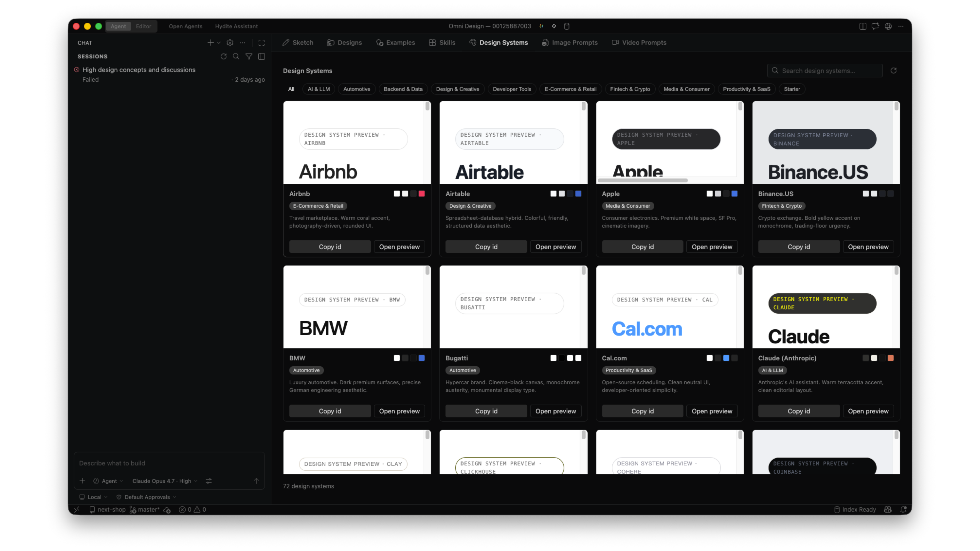Toggle the Starter filter chip
The width and height of the screenshot is (980, 551).
(792, 89)
